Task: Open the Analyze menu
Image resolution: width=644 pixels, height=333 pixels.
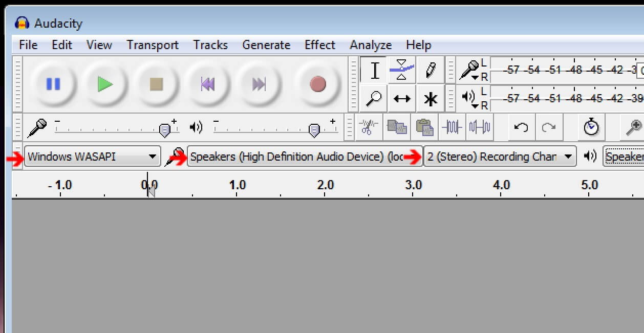Action: (x=371, y=45)
